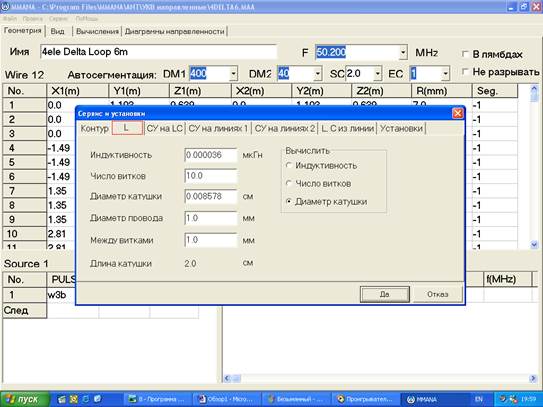Switch to the Безымянный taskbar window
The width and height of the screenshot is (543, 407).
[296, 399]
